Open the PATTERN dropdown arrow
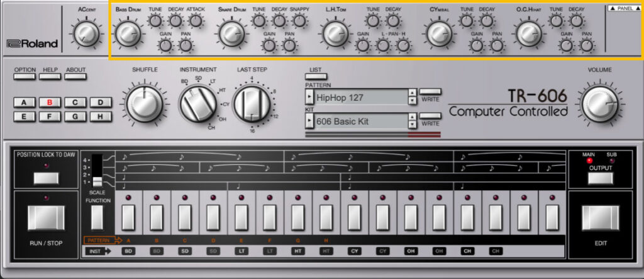The width and height of the screenshot is (644, 279). coord(309,98)
